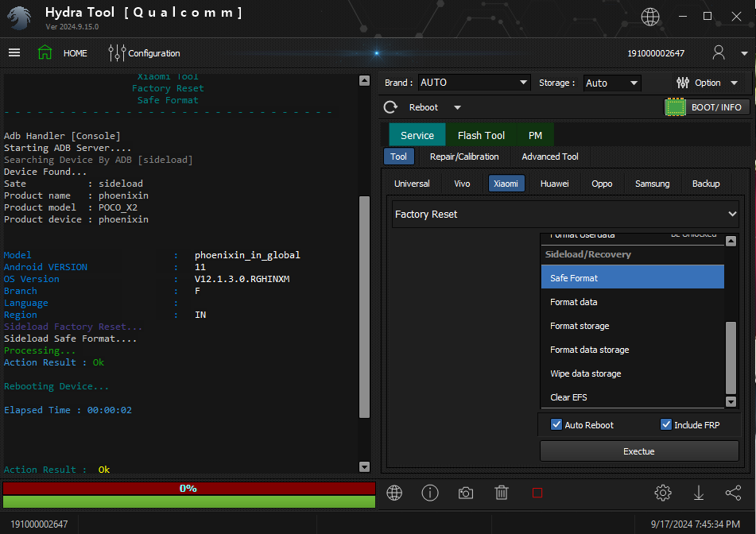The image size is (756, 534).
Task: Click the Configuration label
Action: [153, 53]
